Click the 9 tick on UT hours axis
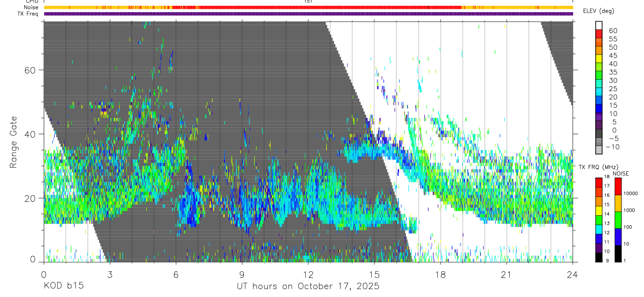The width and height of the screenshot is (644, 297). coord(242,273)
